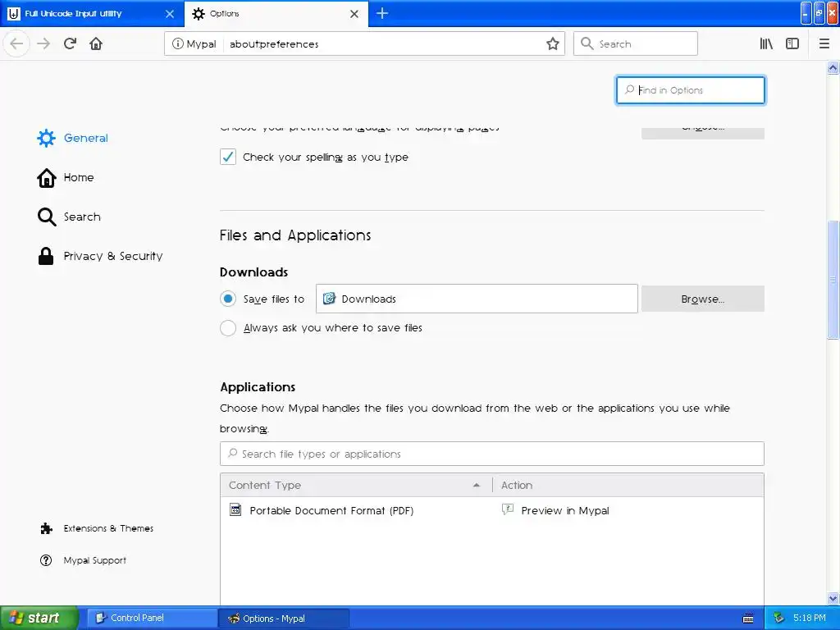The width and height of the screenshot is (840, 630).
Task: Click the partially hidden Choose language button
Action: click(702, 132)
